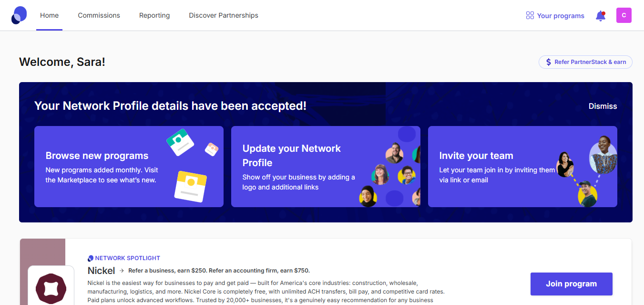Screen dimensions: 644x305
Task: Click the Nickel program logo
Action: pos(51,288)
